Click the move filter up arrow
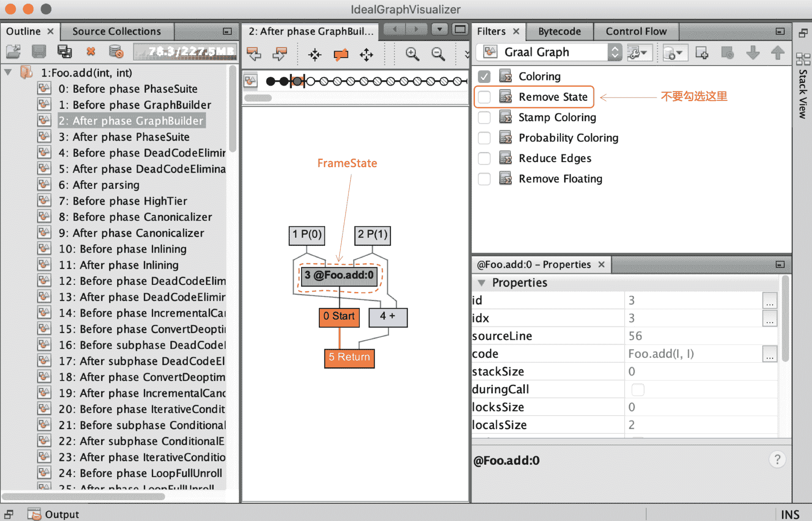This screenshot has width=812, height=521. point(777,53)
